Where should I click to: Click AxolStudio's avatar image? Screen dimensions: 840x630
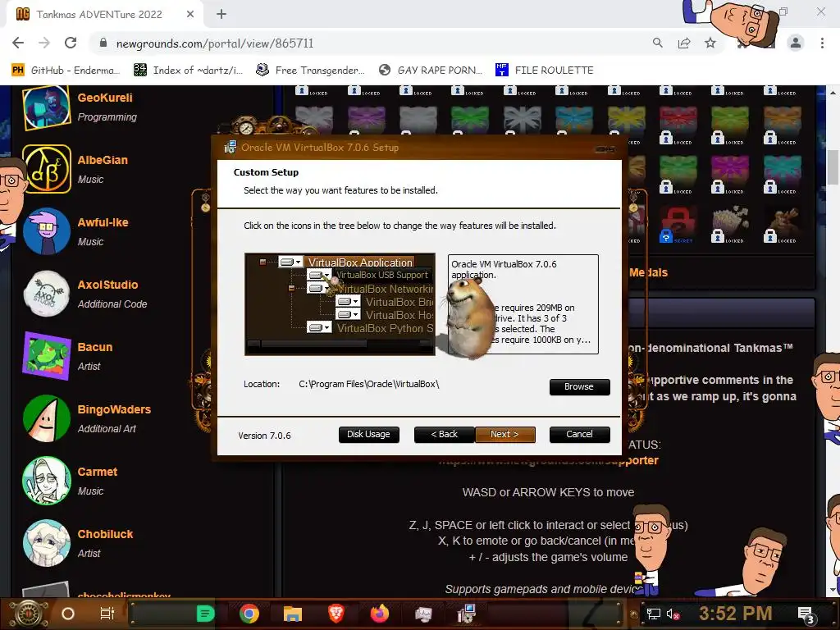(47, 294)
